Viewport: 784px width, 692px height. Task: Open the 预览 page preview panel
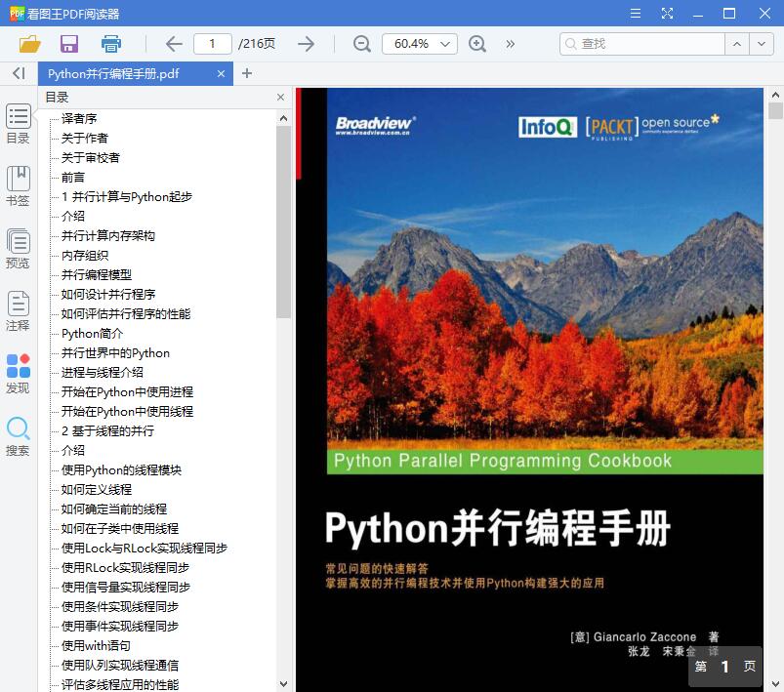click(20, 244)
